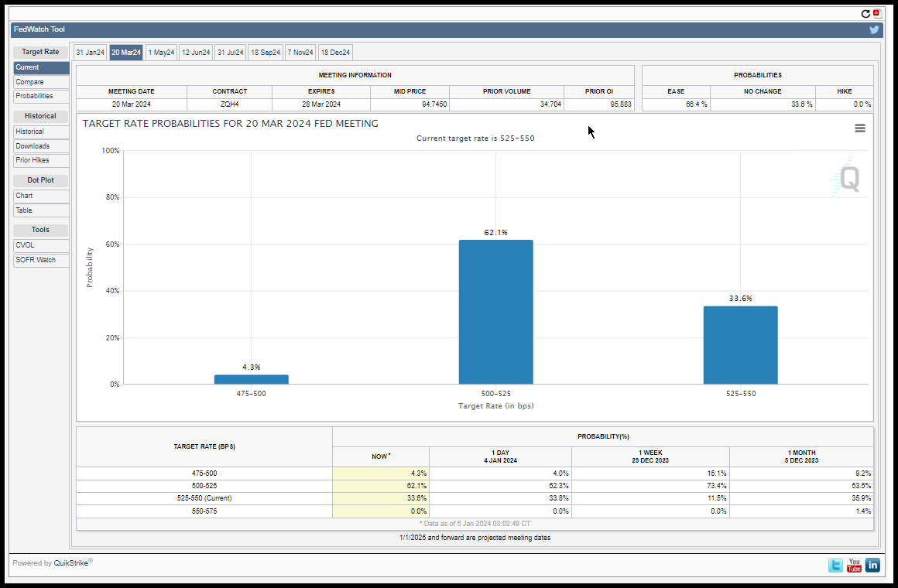The width and height of the screenshot is (898, 588).
Task: Switch to the 1 May24 meeting tab
Action: pos(162,52)
